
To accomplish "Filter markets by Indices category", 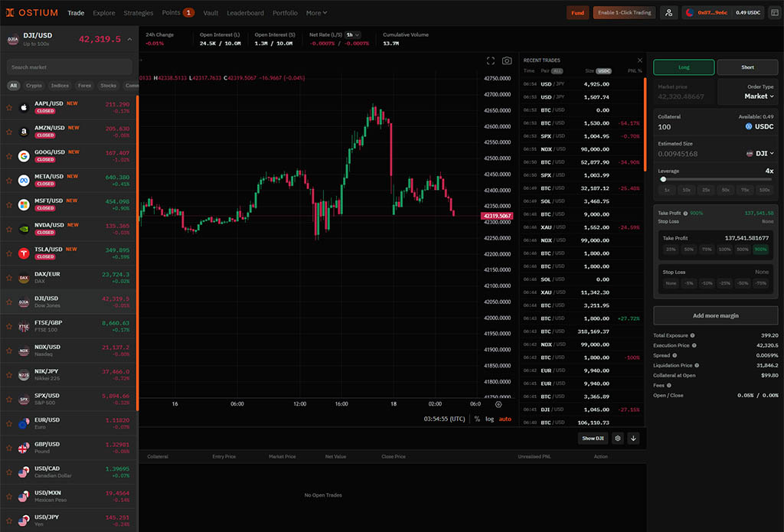I will [x=60, y=86].
